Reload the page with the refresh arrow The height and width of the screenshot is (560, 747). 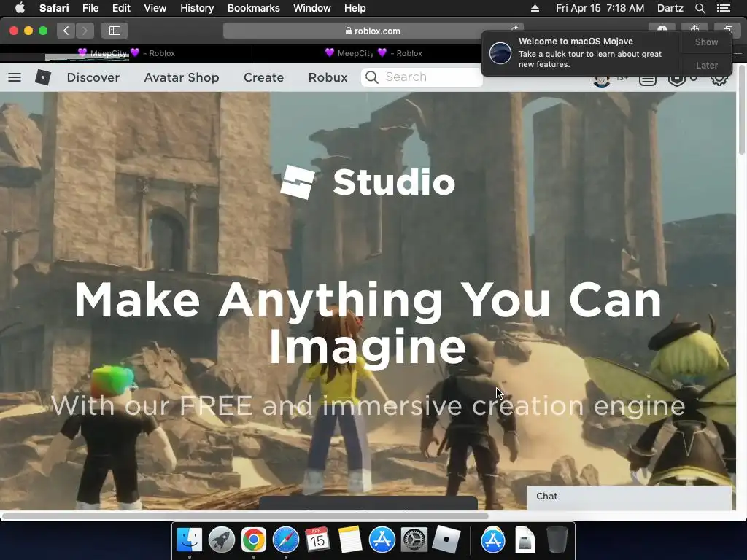[515, 28]
